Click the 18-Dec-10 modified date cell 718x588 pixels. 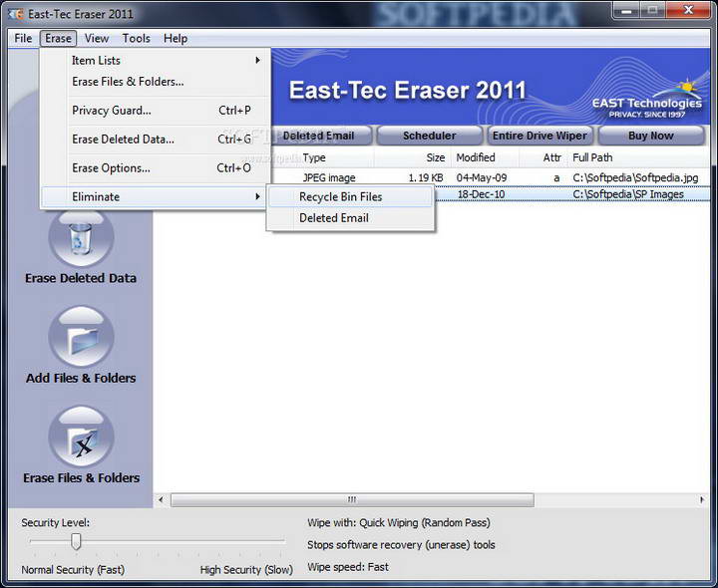click(x=482, y=194)
